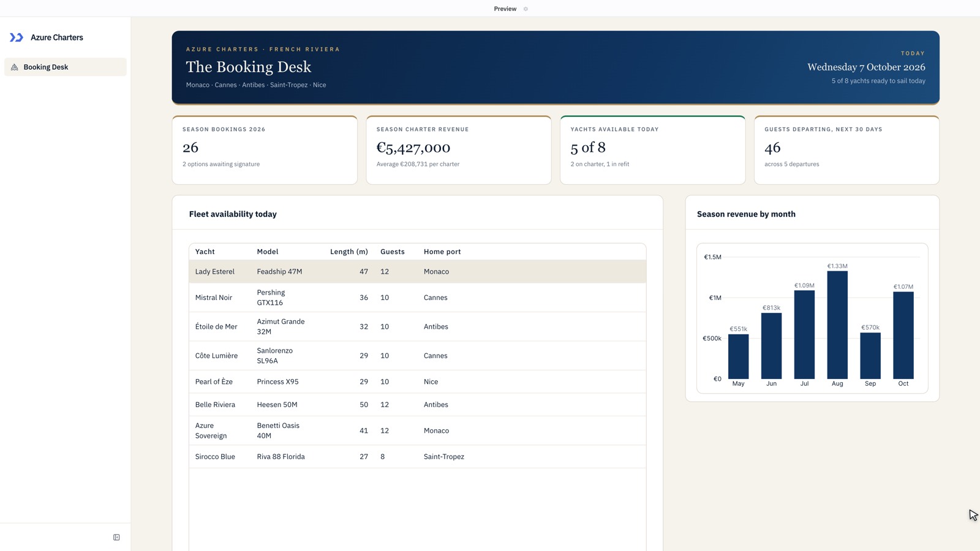Viewport: 980px width, 551px height.
Task: Click the Length (m) column header
Action: [349, 252]
